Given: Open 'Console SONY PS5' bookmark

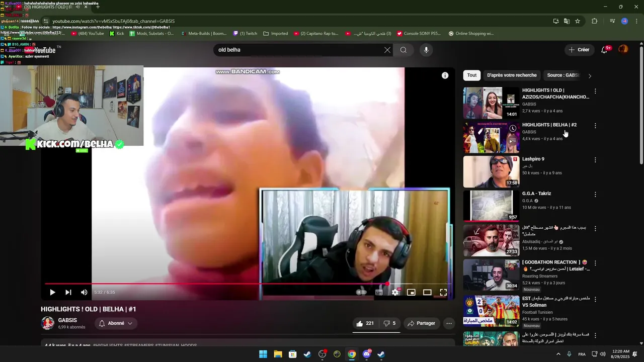Looking at the screenshot, I should pos(419,34).
